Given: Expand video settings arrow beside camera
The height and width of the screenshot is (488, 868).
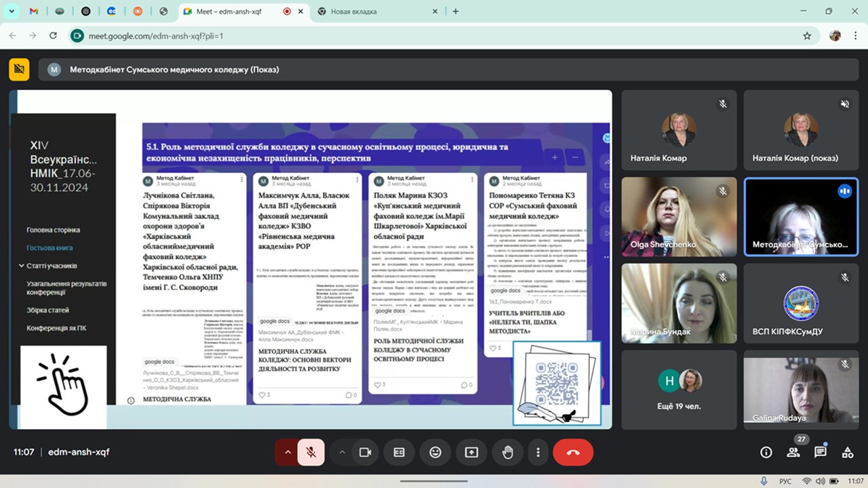Looking at the screenshot, I should pos(342,452).
